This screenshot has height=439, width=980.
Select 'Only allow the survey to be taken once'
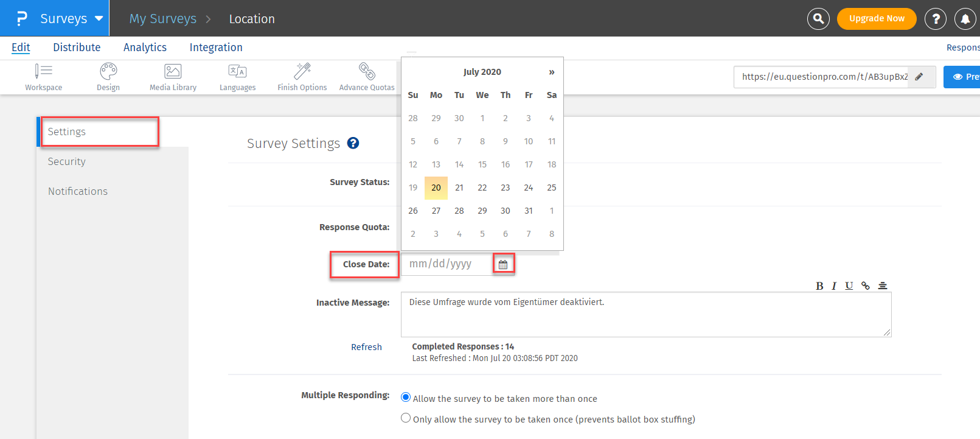406,418
